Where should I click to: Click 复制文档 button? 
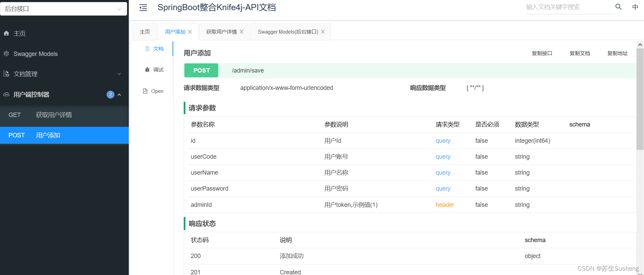point(580,53)
